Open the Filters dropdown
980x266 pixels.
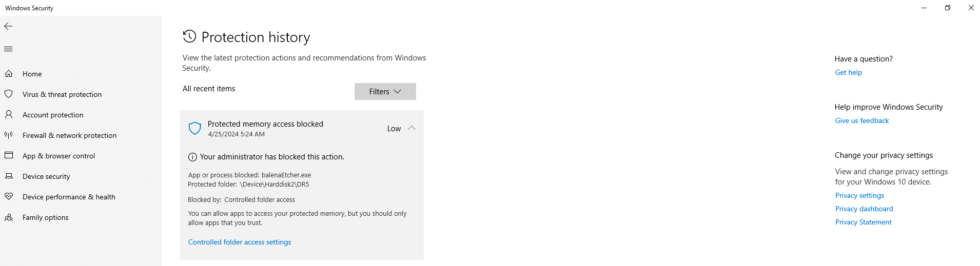[x=385, y=92]
